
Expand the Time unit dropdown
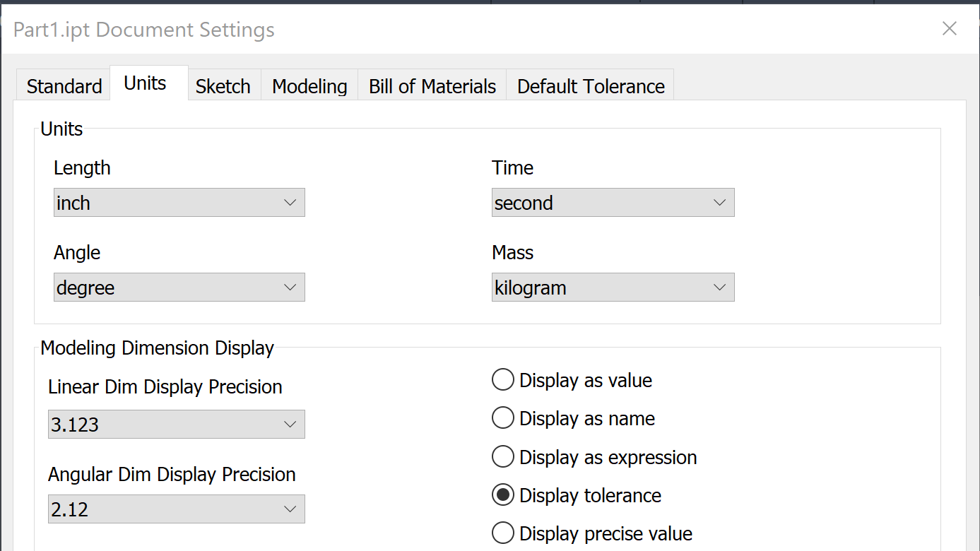613,203
